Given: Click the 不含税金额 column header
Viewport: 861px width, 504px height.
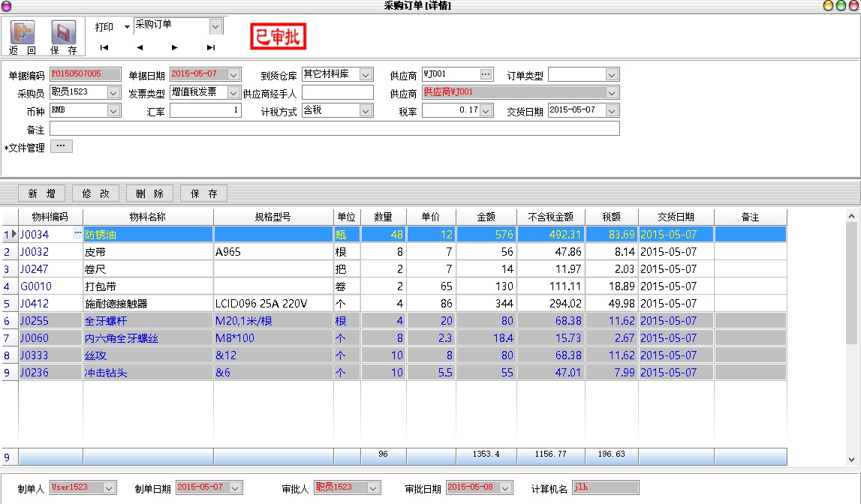Looking at the screenshot, I should pos(551,217).
